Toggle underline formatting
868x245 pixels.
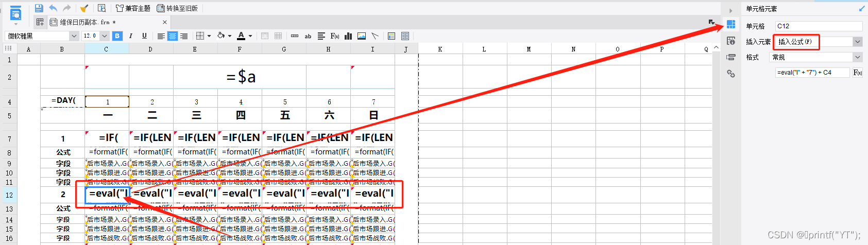tap(144, 36)
